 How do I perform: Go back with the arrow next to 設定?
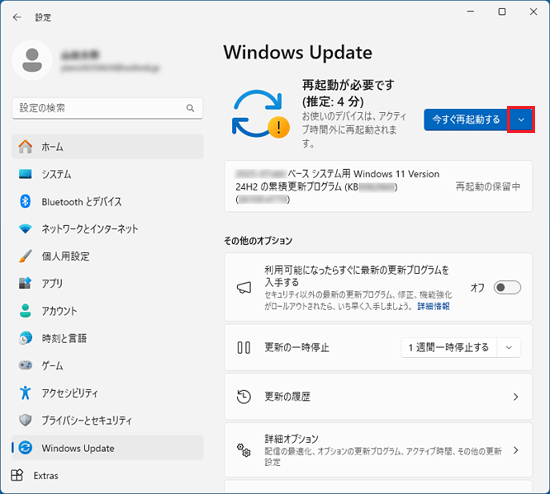(x=16, y=17)
